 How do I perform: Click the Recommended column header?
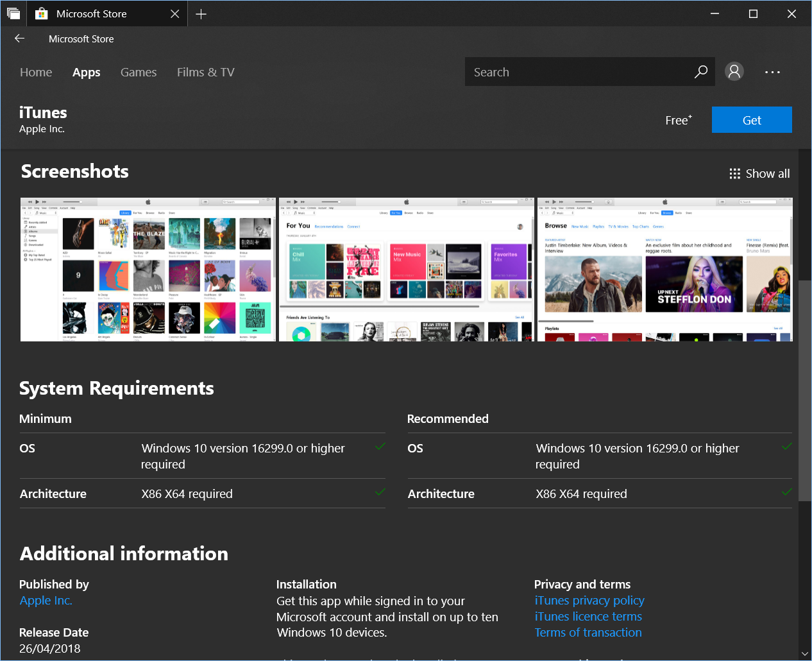tap(448, 419)
